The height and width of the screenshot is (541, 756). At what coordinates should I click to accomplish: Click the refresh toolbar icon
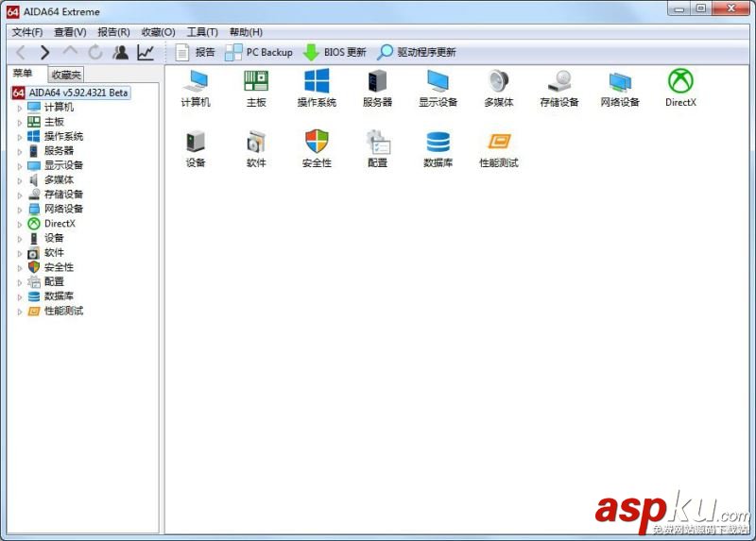95,52
